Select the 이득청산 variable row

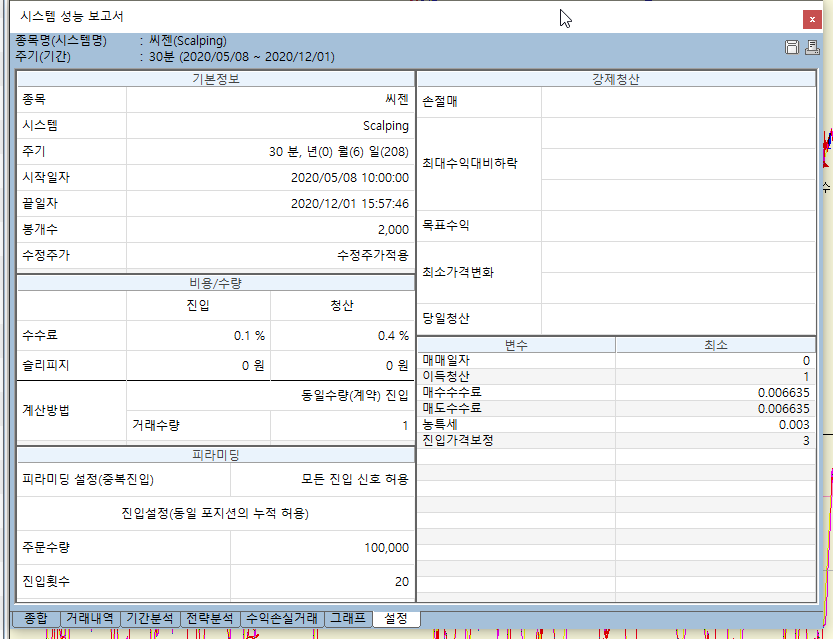pos(516,376)
